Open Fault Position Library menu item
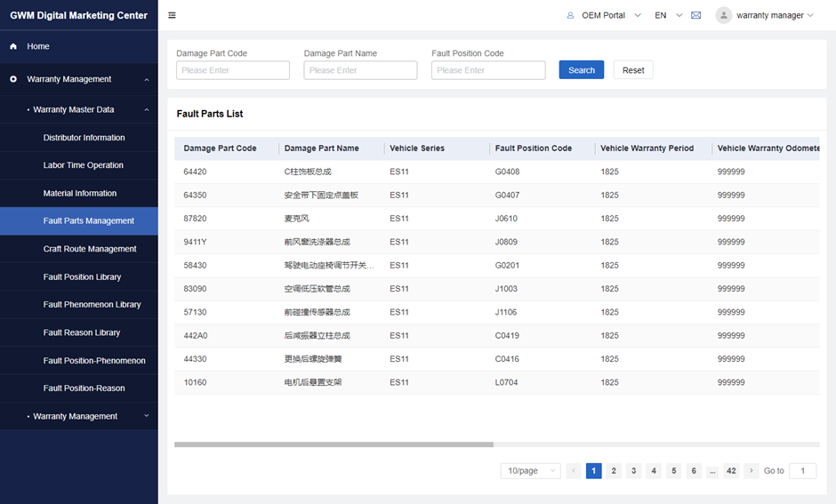Image resolution: width=836 pixels, height=504 pixels. tap(79, 276)
